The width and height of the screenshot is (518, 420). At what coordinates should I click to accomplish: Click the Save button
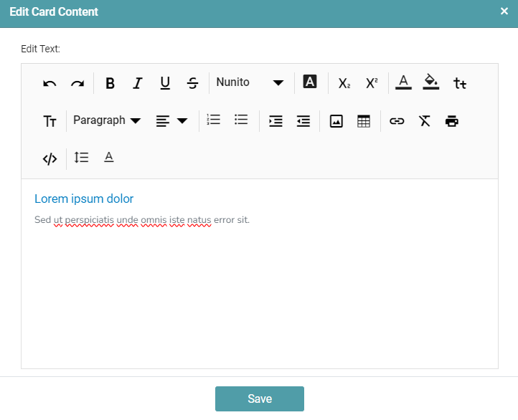coord(259,398)
